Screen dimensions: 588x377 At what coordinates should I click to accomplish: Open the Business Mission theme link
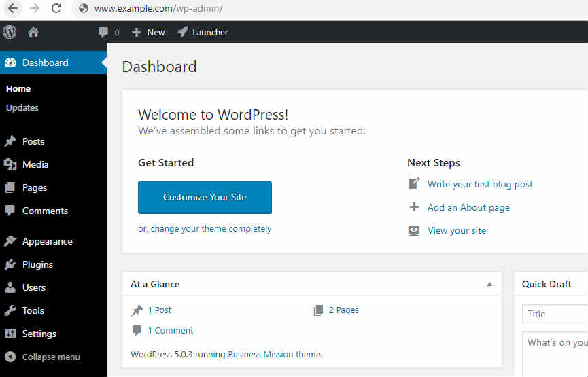click(260, 354)
